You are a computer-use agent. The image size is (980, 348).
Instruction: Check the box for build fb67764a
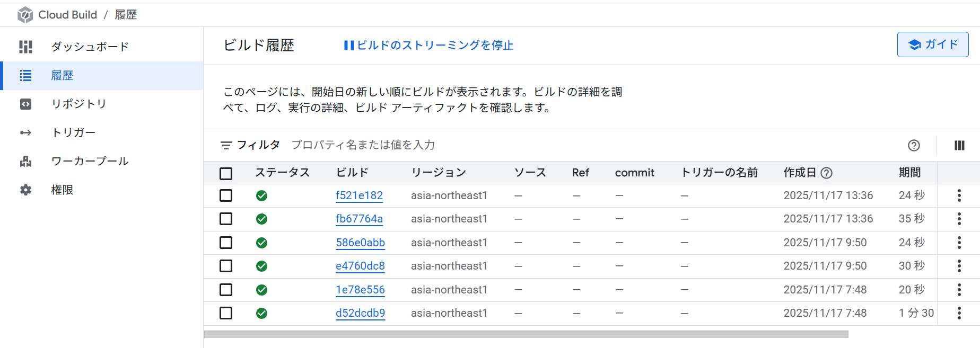click(226, 219)
